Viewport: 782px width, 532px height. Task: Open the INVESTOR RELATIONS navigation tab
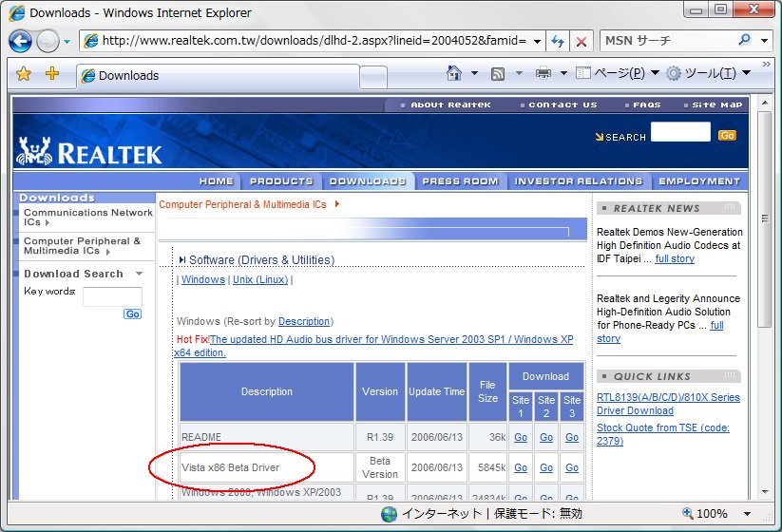coord(578,181)
